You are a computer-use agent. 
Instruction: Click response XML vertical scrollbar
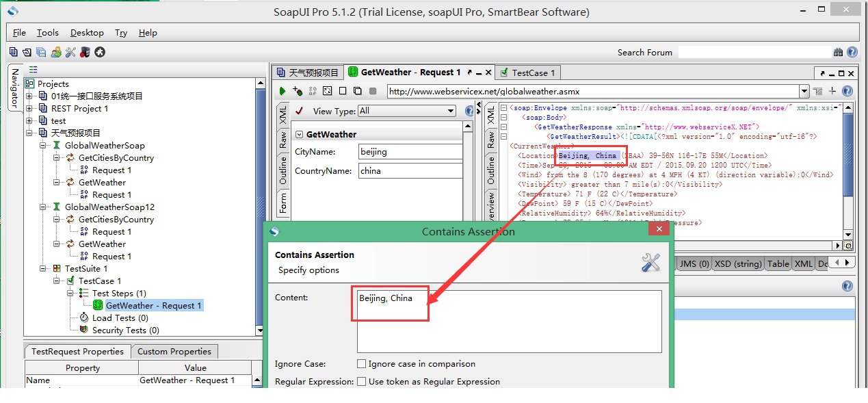coord(848,171)
